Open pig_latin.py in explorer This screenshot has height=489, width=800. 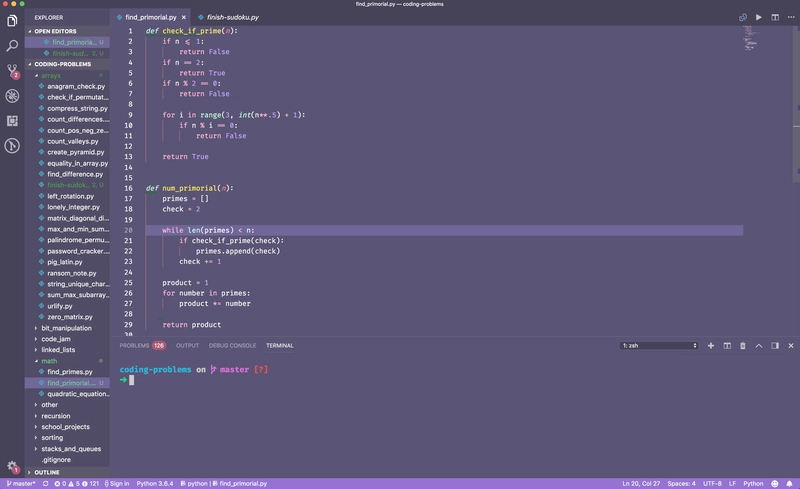67,262
